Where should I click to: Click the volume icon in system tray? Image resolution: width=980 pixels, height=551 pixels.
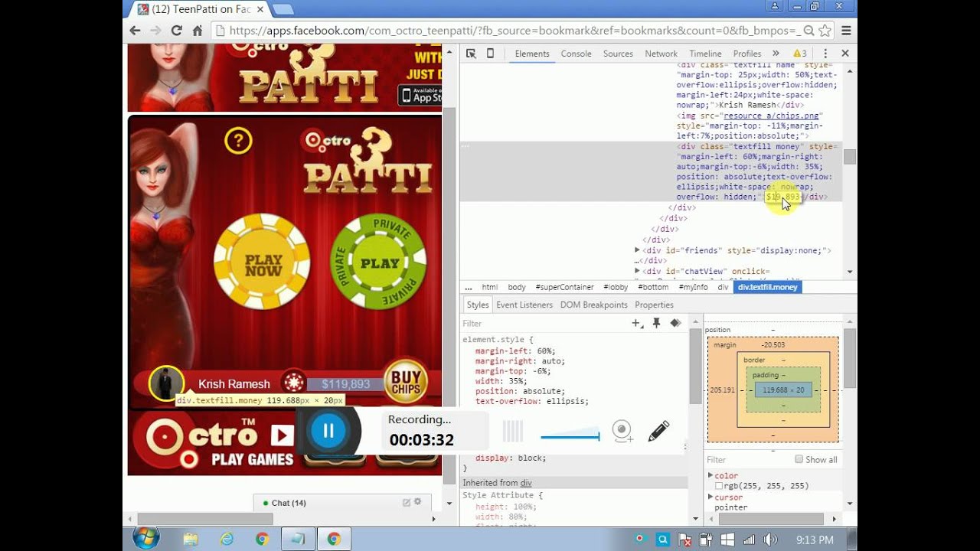click(x=769, y=540)
